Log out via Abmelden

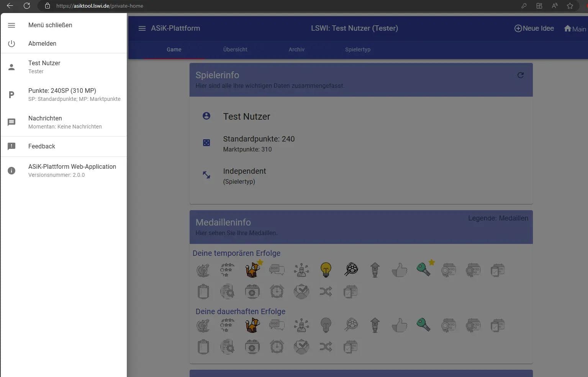coord(42,44)
